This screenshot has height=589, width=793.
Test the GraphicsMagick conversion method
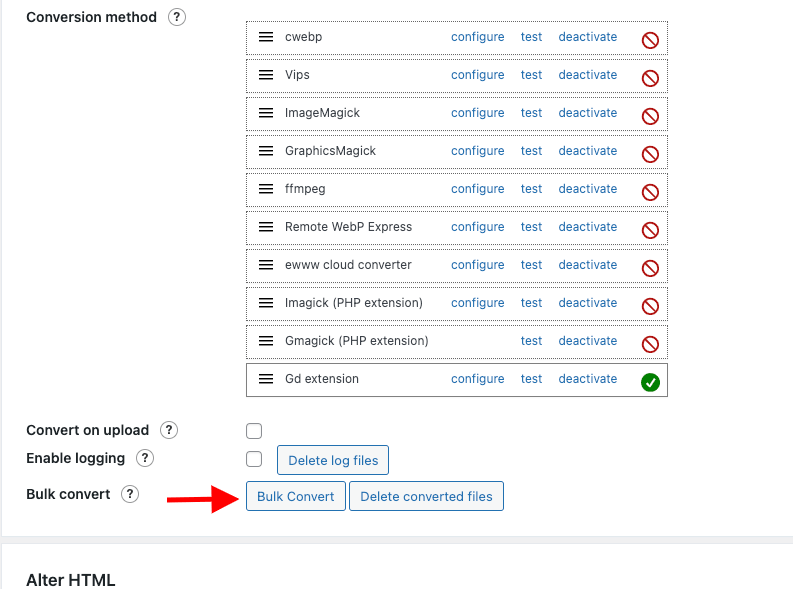click(x=531, y=151)
